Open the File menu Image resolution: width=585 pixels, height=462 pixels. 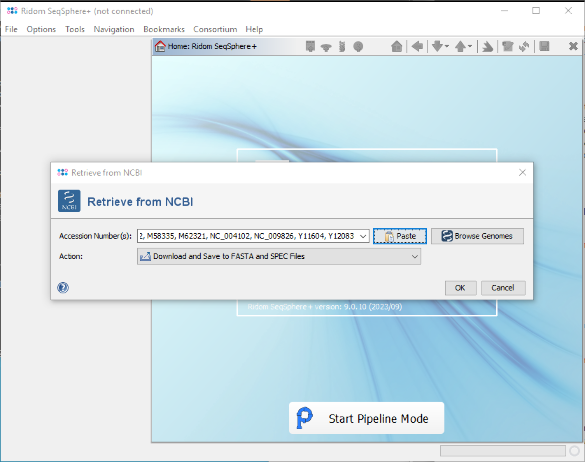(x=11, y=29)
